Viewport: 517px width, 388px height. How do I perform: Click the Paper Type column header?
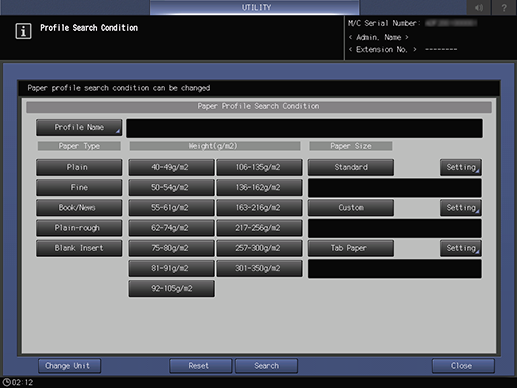[x=79, y=146]
